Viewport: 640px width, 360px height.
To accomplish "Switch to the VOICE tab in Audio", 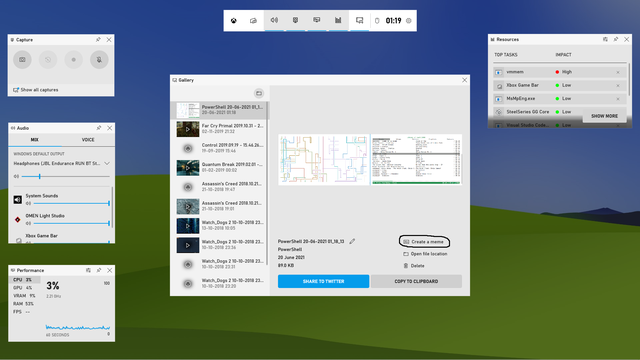I will pos(88,140).
